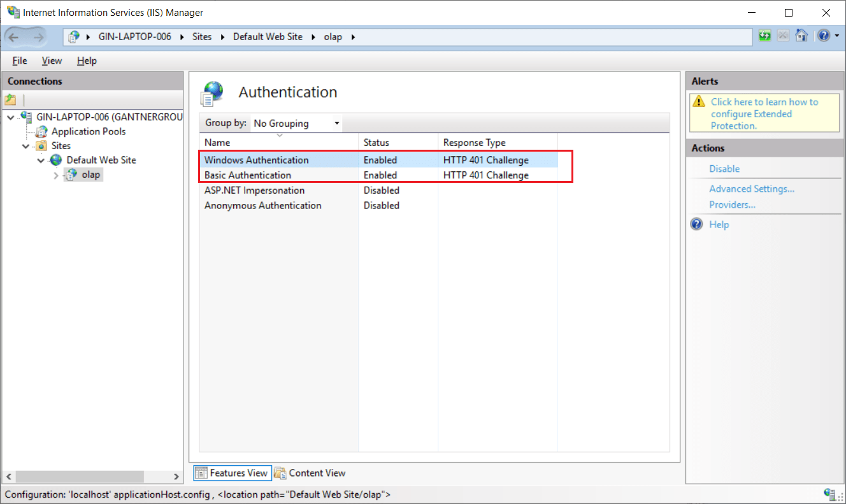This screenshot has height=504, width=846.
Task: Collapse the GIN-LAPTOP-006 server node
Action: tap(11, 117)
